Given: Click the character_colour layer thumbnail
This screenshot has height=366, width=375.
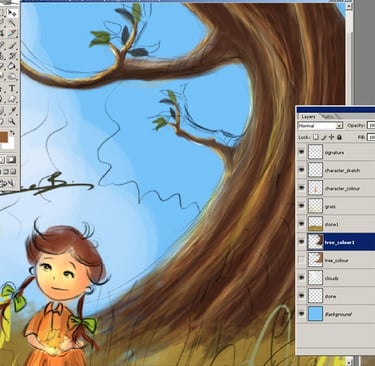Looking at the screenshot, I should pyautogui.click(x=315, y=188).
